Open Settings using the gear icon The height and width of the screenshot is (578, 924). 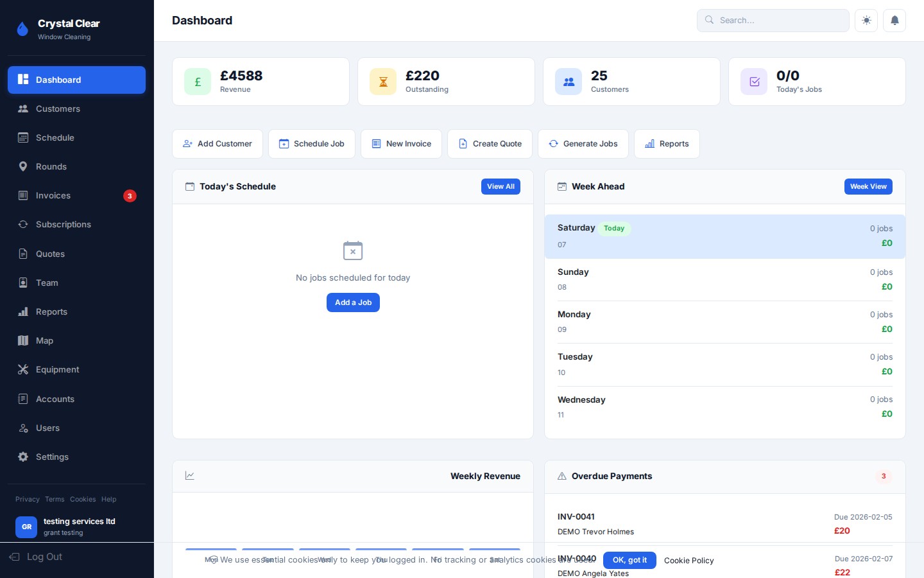click(x=23, y=457)
